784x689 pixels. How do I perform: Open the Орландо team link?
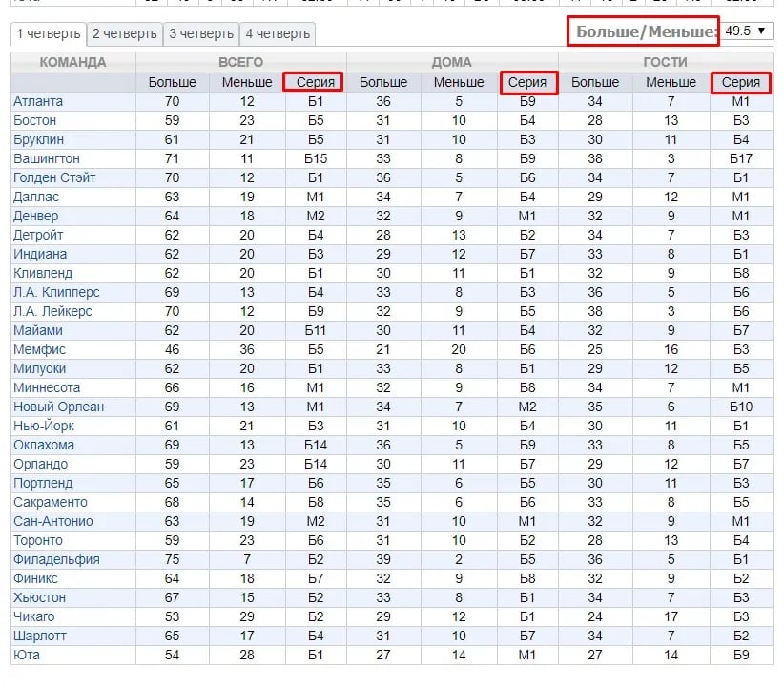[40, 464]
